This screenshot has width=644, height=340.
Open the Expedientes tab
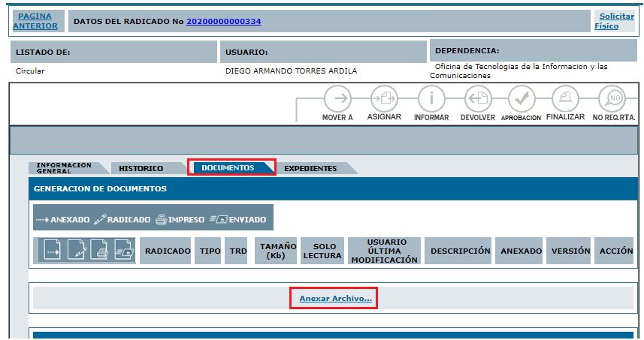[x=310, y=168]
